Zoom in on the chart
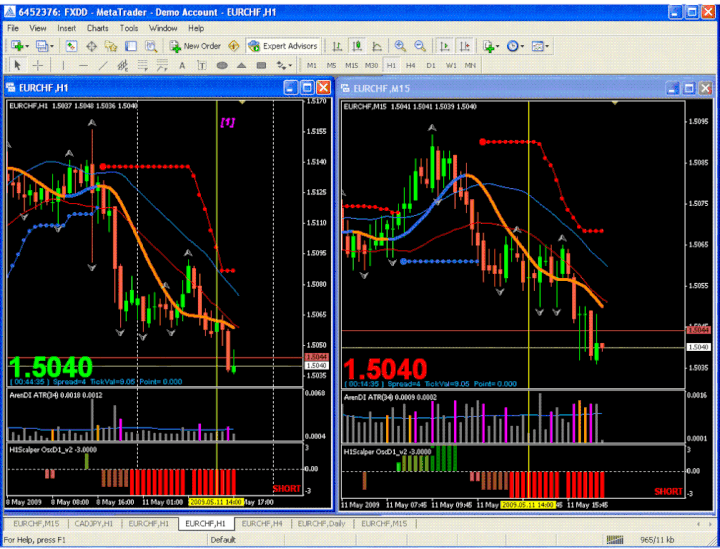Image resolution: width=720 pixels, height=549 pixels. 400,46
